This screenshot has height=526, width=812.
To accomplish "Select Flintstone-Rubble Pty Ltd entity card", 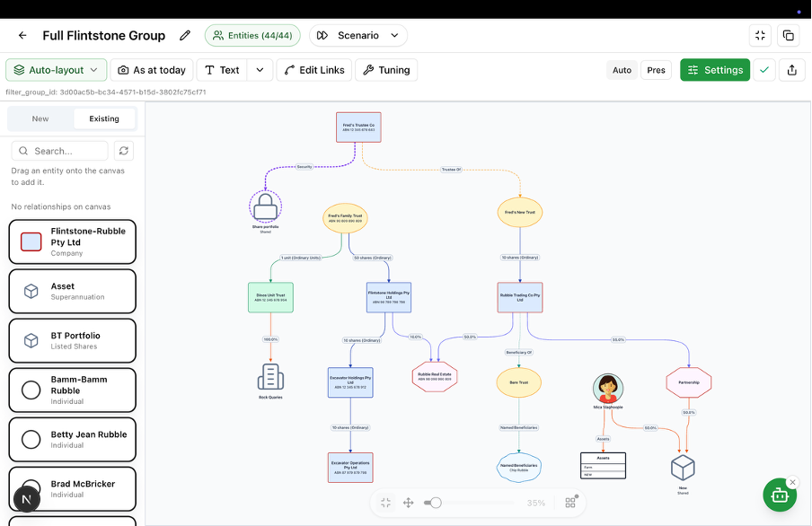I will coord(73,241).
